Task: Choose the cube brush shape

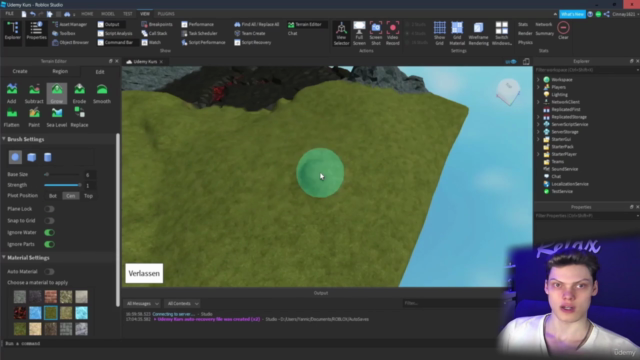Action: point(31,157)
